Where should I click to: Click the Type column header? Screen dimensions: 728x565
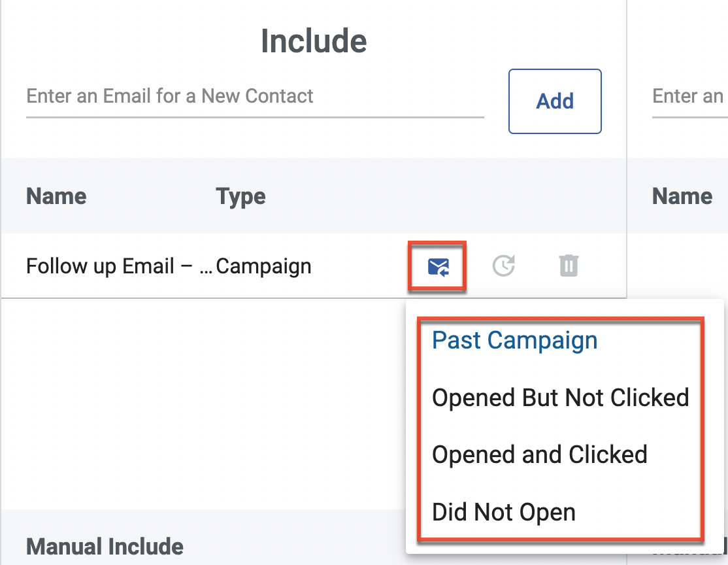pos(240,196)
